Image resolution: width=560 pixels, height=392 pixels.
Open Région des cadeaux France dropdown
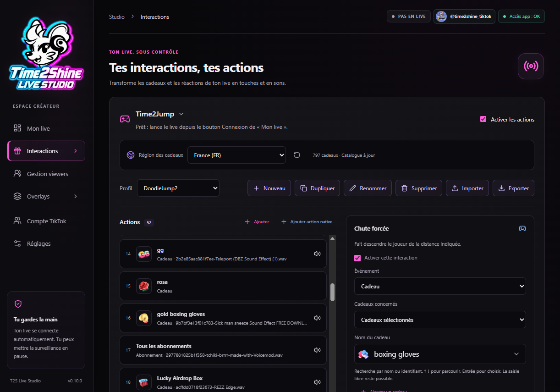(x=236, y=155)
